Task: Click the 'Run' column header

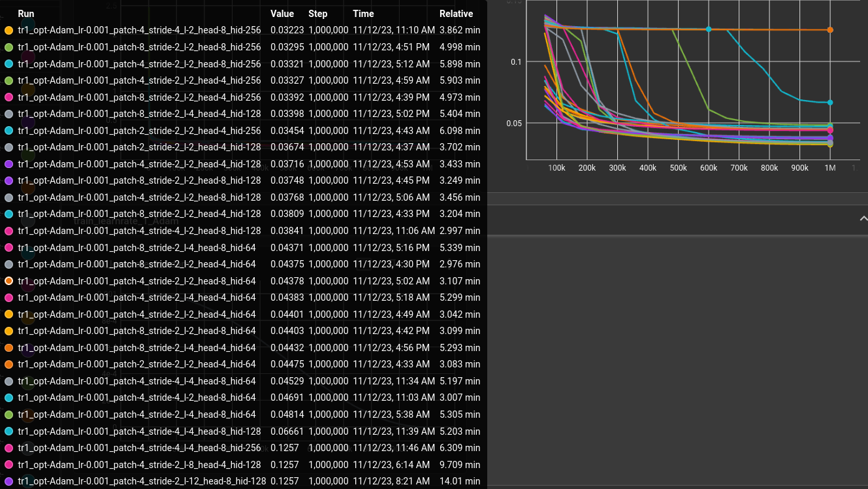Action: click(26, 14)
